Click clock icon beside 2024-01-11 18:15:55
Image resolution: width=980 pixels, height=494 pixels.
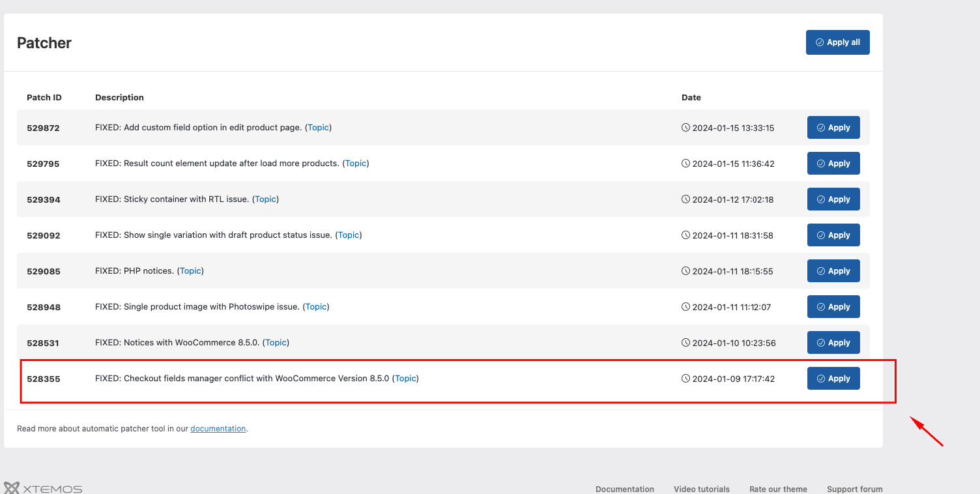[x=685, y=271]
